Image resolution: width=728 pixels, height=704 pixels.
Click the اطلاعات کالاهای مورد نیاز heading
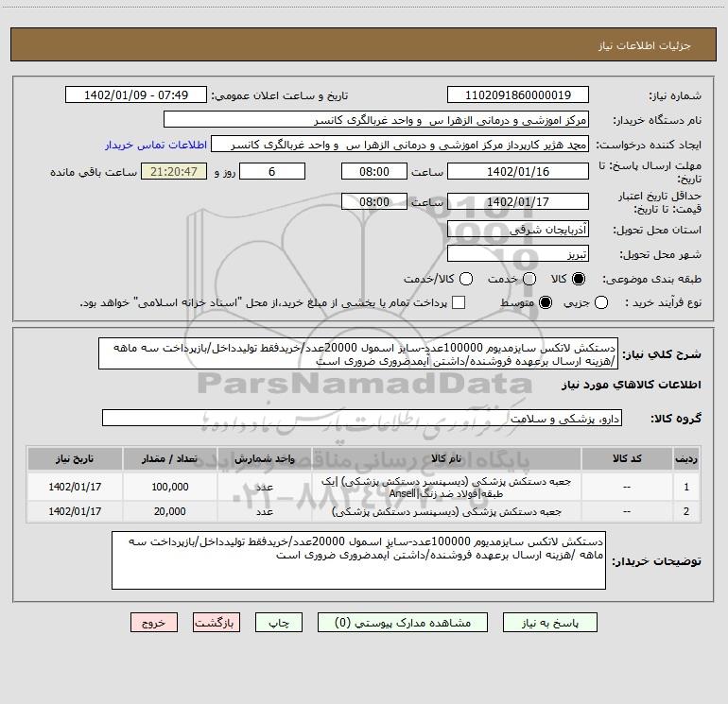point(631,385)
